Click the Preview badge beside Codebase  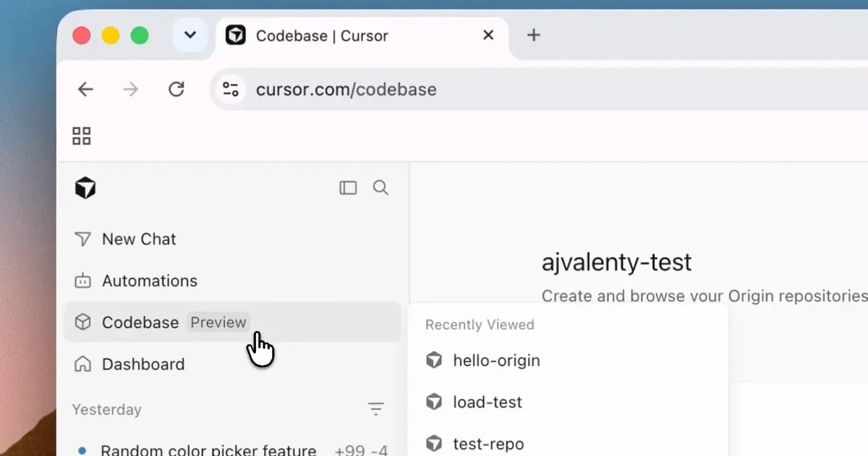pyautogui.click(x=218, y=322)
